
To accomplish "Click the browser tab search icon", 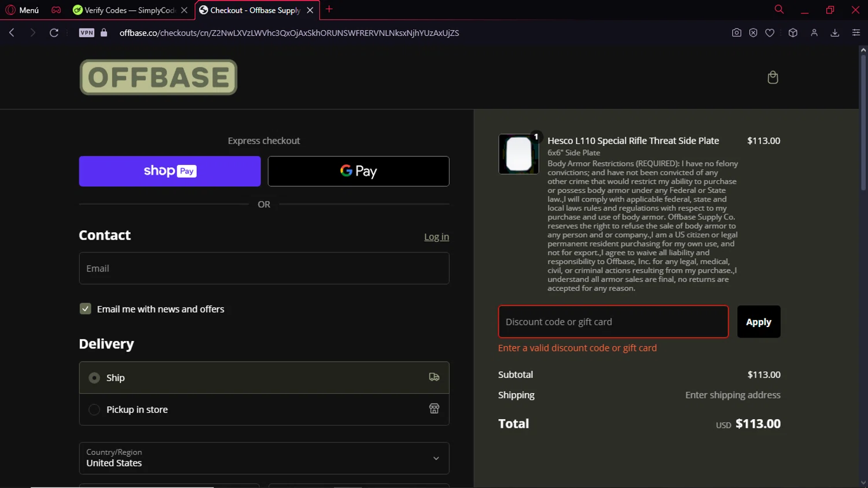I will pos(779,9).
